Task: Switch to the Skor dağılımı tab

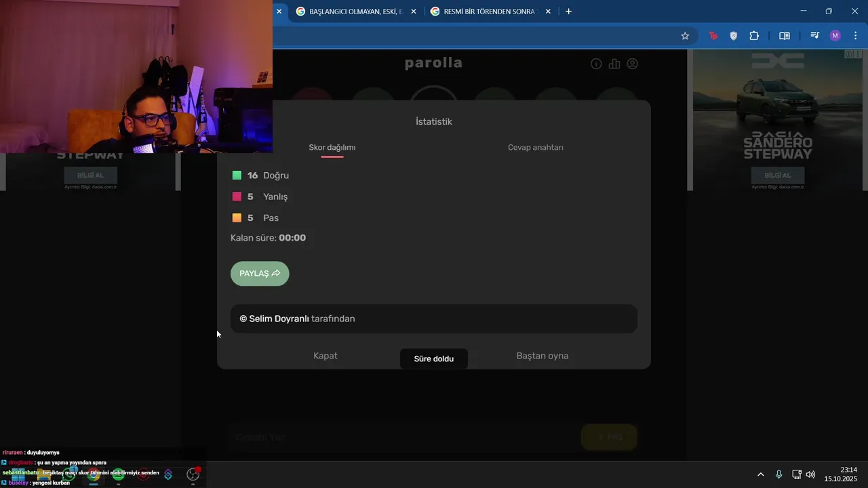Action: (332, 148)
